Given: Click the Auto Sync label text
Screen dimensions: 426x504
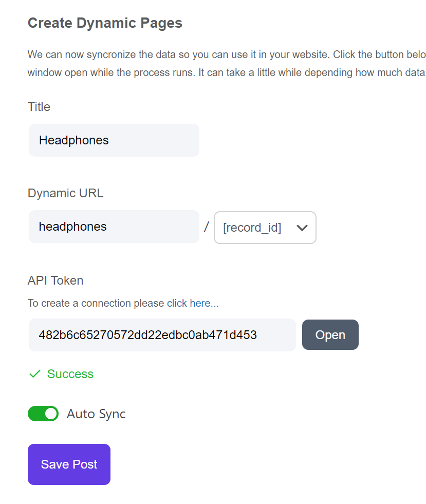Looking at the screenshot, I should click(x=96, y=414).
